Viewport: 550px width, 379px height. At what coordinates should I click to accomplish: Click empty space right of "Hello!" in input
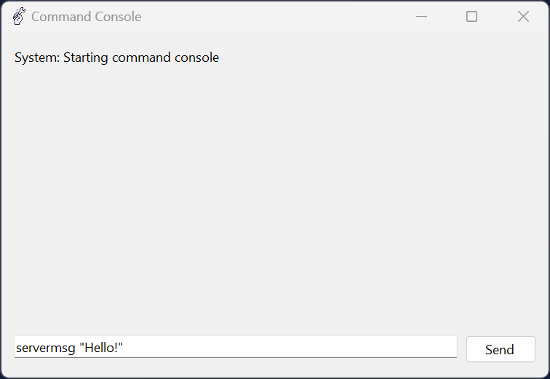tap(288, 347)
